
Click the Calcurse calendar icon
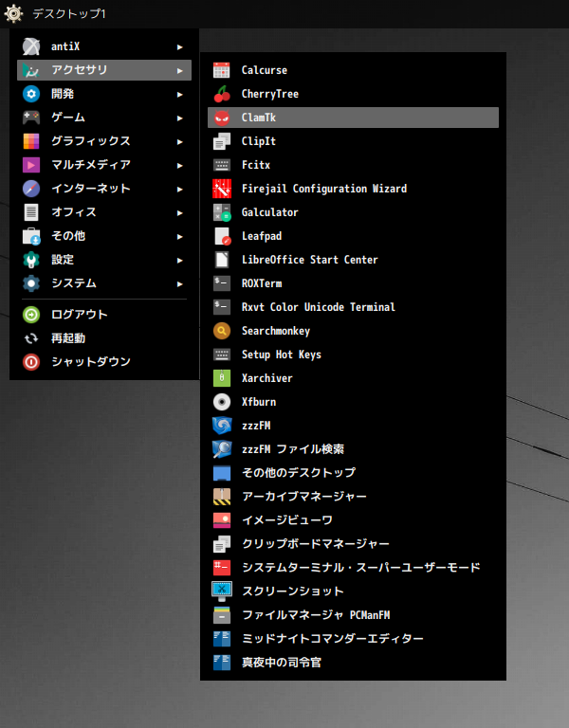pyautogui.click(x=222, y=70)
